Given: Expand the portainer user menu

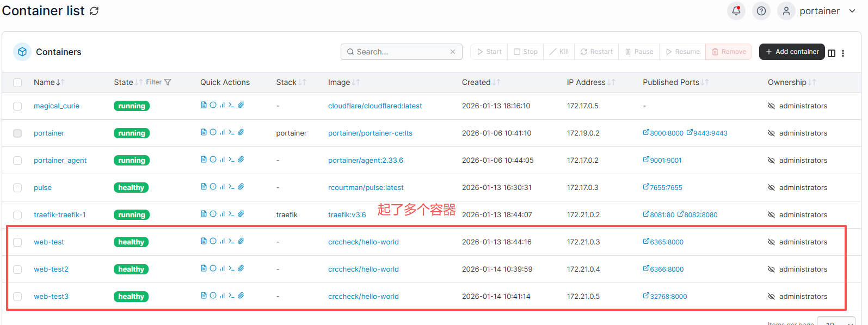Looking at the screenshot, I should click(x=852, y=11).
